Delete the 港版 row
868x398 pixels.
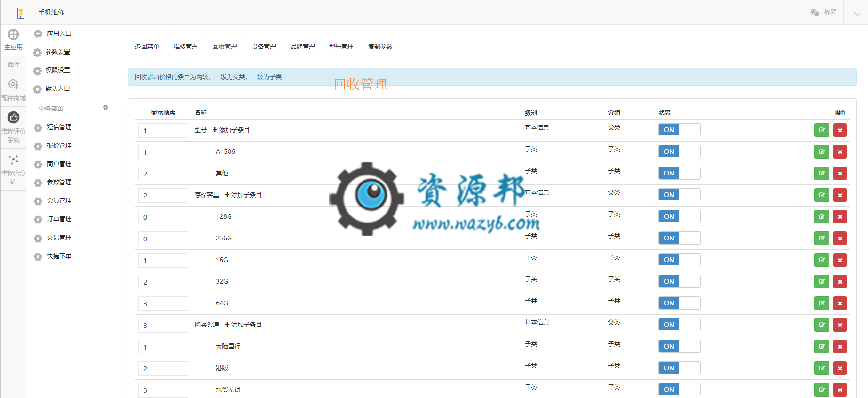click(840, 368)
